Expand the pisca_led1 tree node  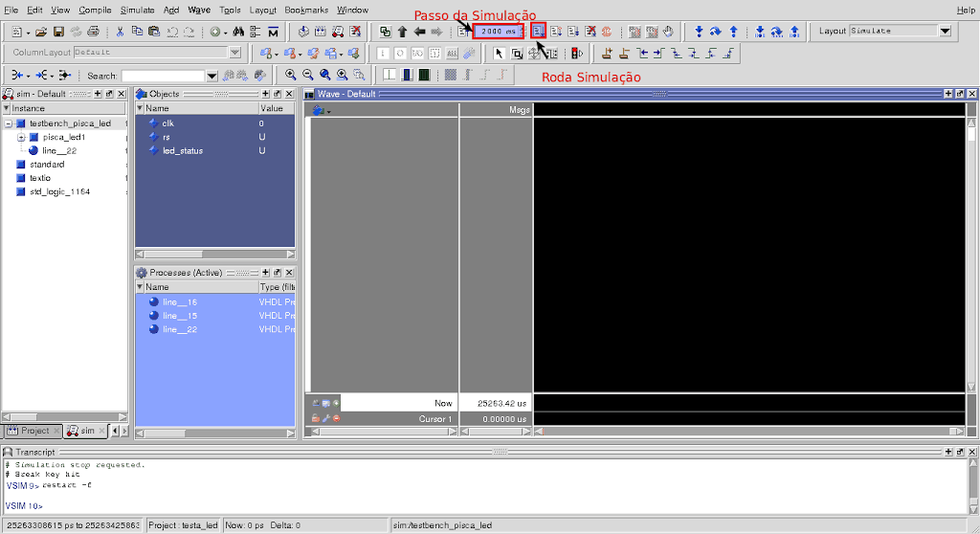click(21, 137)
